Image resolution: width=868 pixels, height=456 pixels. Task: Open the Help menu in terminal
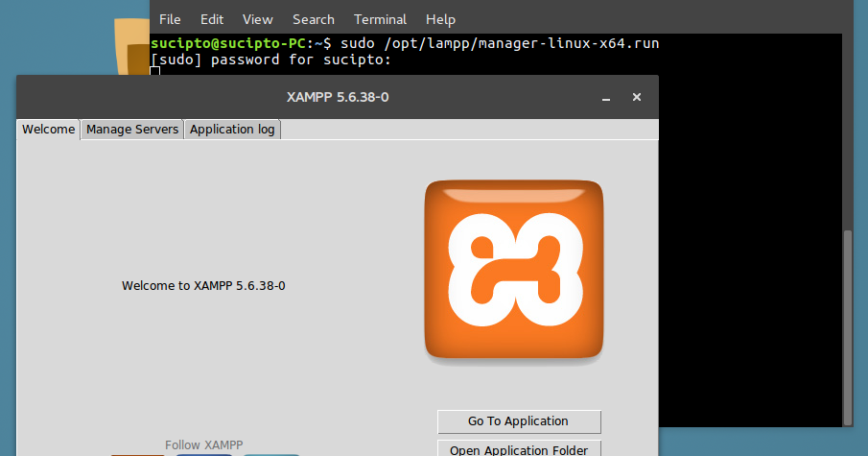440,19
